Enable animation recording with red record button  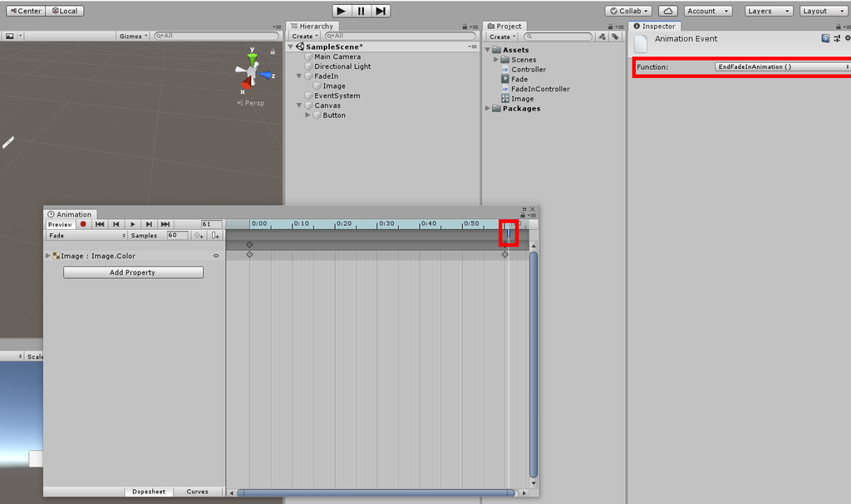(83, 224)
